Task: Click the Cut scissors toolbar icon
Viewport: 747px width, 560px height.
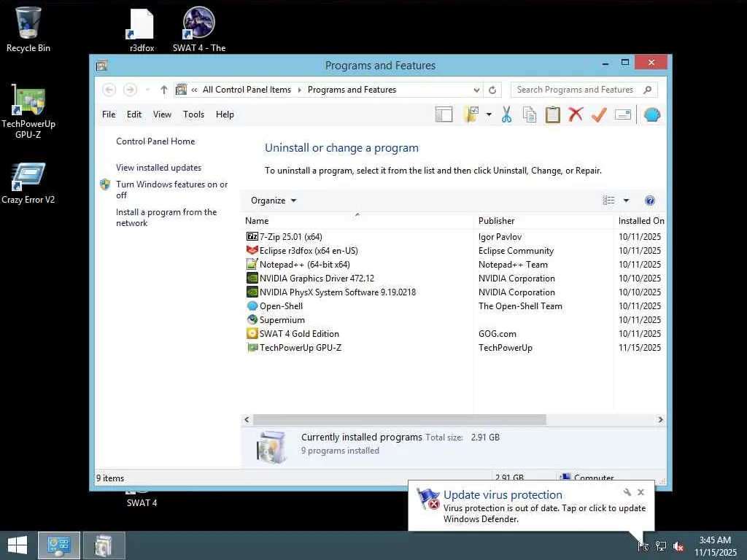Action: click(x=506, y=114)
